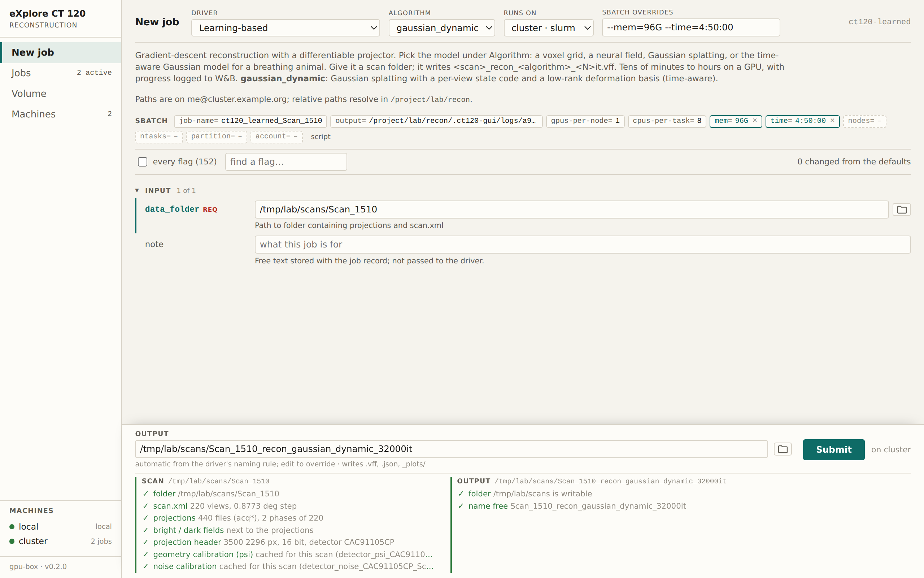Browse for data_folder with the folder icon

point(902,210)
